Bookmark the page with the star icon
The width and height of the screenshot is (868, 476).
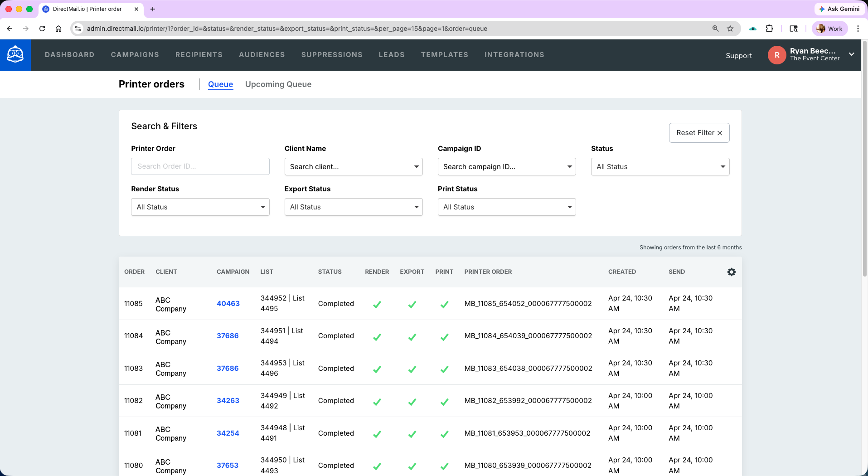click(730, 28)
